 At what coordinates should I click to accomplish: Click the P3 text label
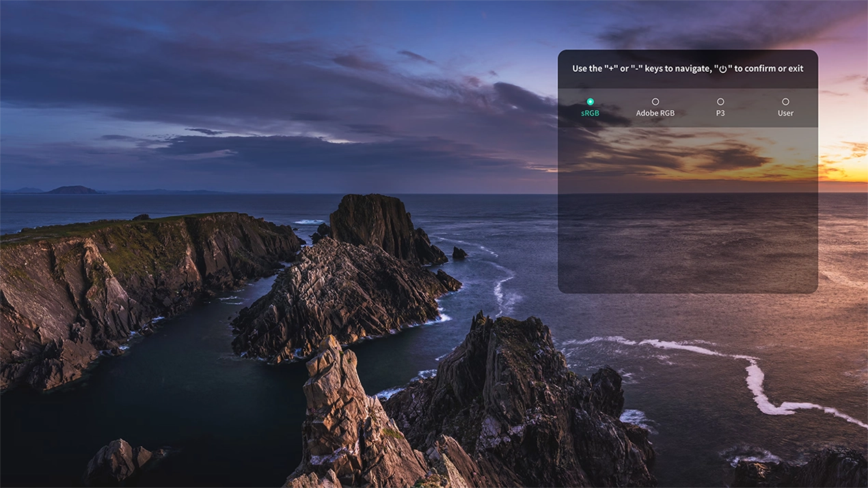(x=720, y=113)
